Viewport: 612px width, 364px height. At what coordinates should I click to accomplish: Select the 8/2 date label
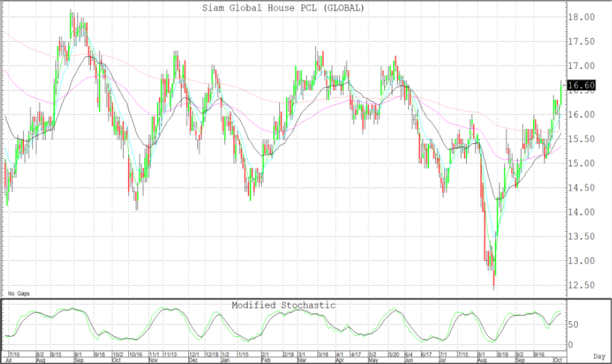coord(40,354)
